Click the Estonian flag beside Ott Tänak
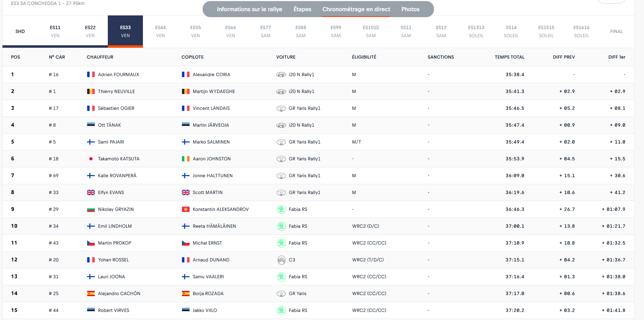 (x=91, y=125)
